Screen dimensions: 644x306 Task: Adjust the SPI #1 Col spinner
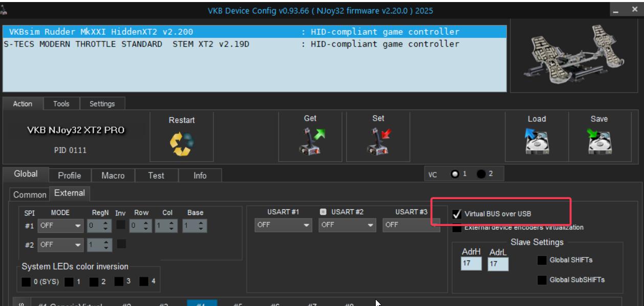pos(166,225)
